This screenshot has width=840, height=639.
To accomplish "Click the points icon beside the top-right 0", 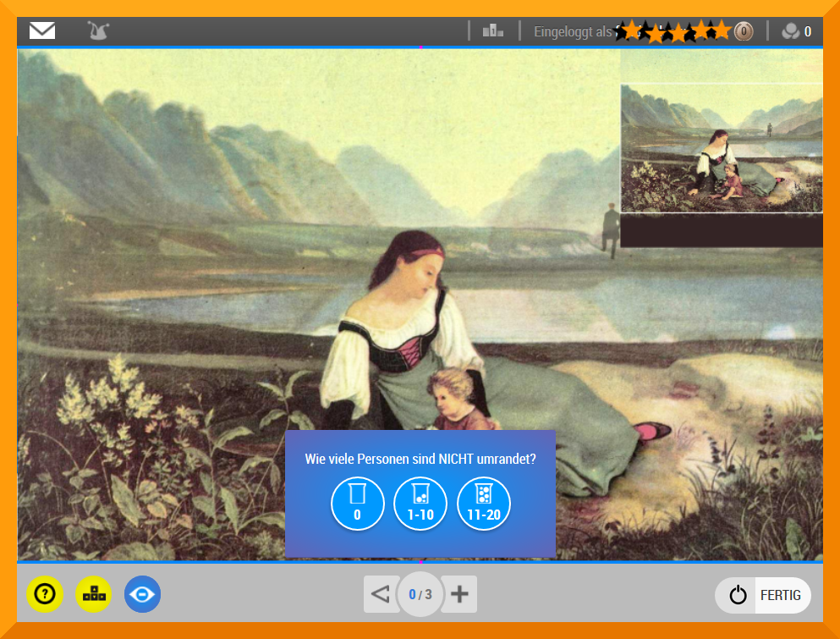I will pos(791,31).
